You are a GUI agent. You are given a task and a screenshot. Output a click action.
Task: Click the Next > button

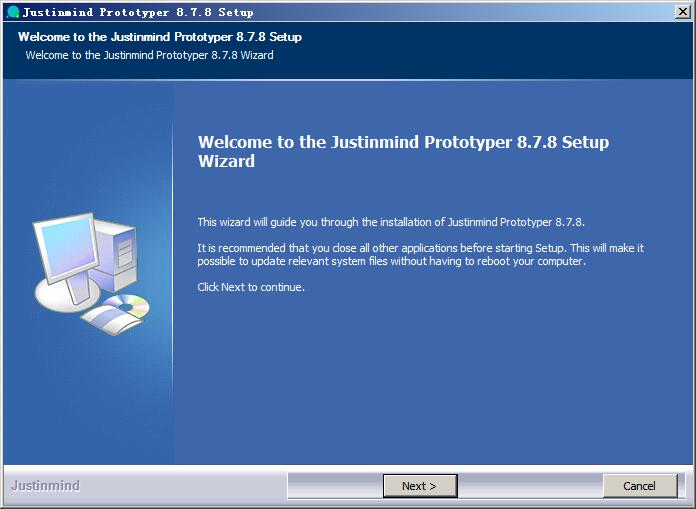(420, 486)
